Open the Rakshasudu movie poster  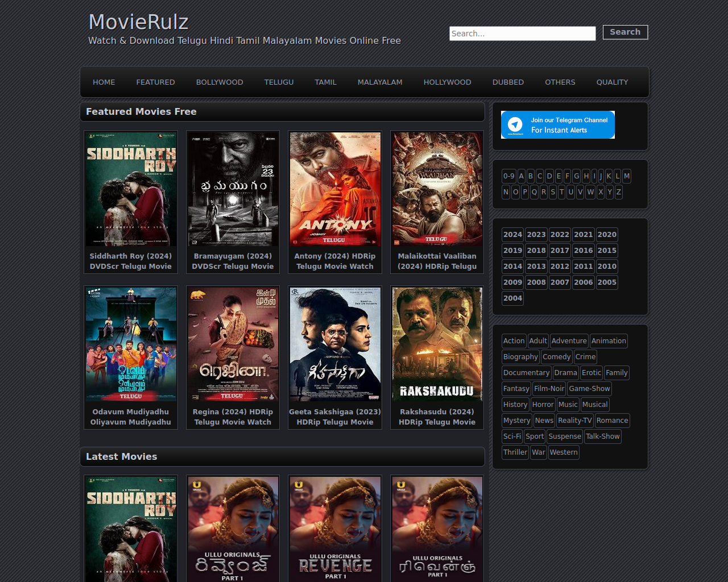coord(437,344)
